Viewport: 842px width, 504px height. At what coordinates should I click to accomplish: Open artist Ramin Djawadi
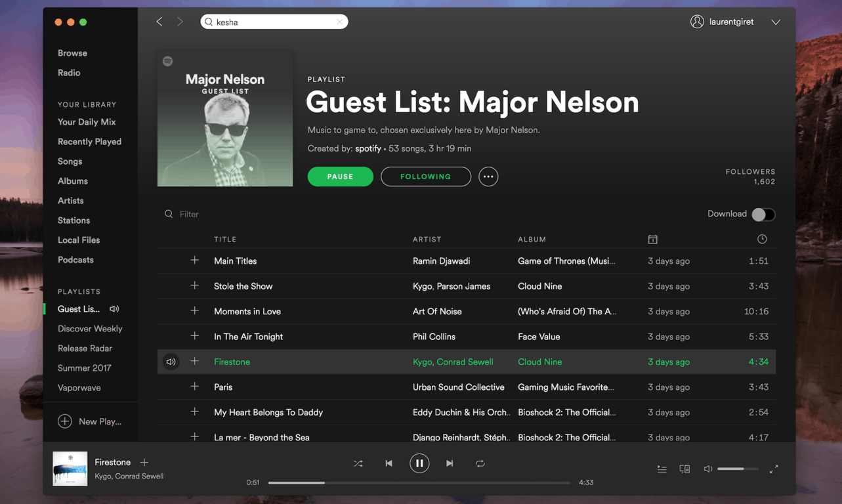pyautogui.click(x=441, y=261)
